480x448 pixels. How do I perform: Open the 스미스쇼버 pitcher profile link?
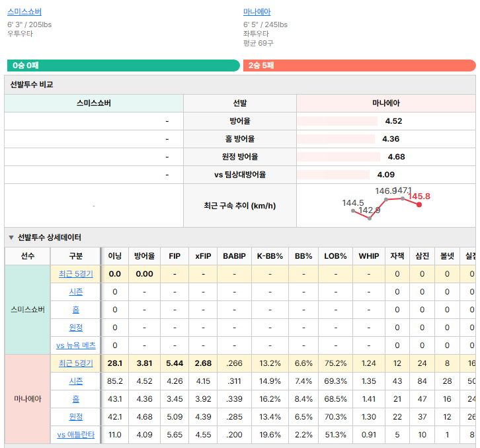tap(24, 12)
